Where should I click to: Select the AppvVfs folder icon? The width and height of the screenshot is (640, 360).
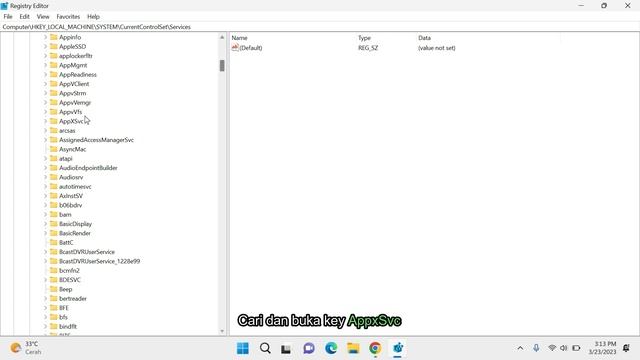point(53,112)
